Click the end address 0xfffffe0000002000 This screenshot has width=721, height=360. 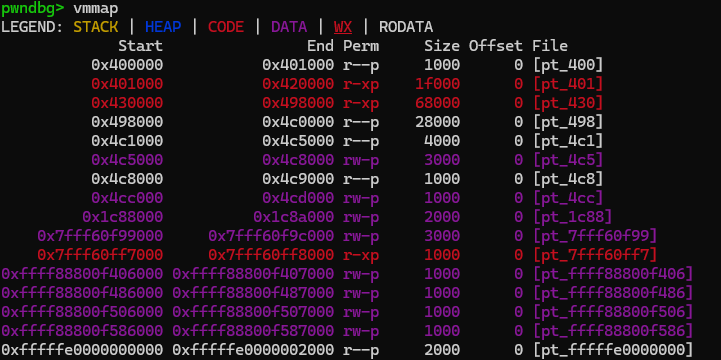click(253, 349)
